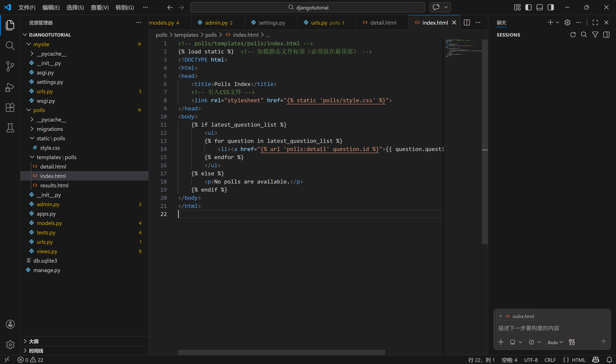Open the Extensions view
Screen dimensions: 616x364
pyautogui.click(x=10, y=107)
